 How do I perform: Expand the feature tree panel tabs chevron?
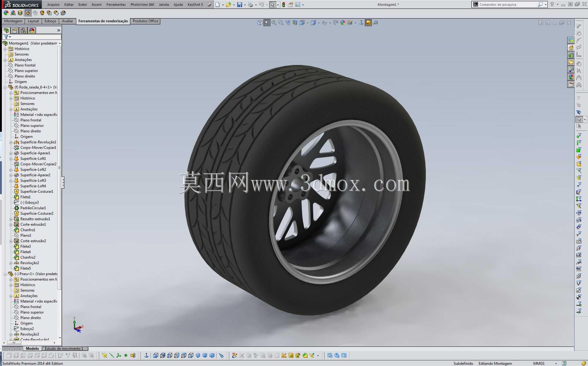[59, 30]
